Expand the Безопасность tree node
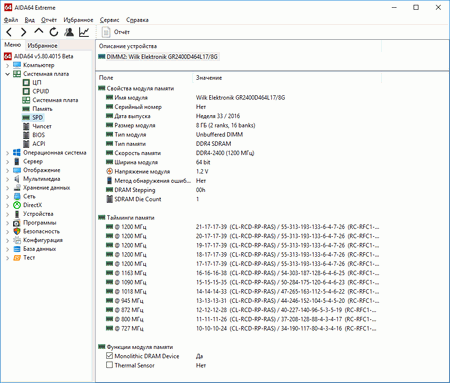This screenshot has height=383, width=450. pyautogui.click(x=7, y=232)
